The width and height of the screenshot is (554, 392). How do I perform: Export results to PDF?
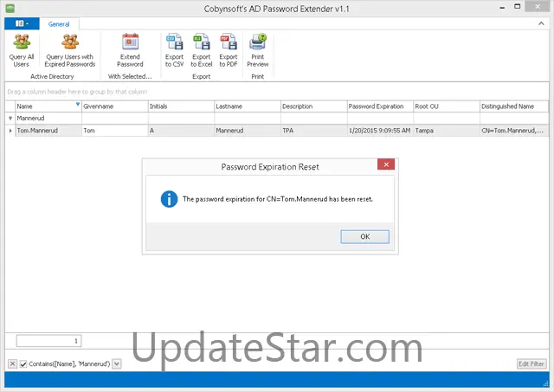[229, 50]
